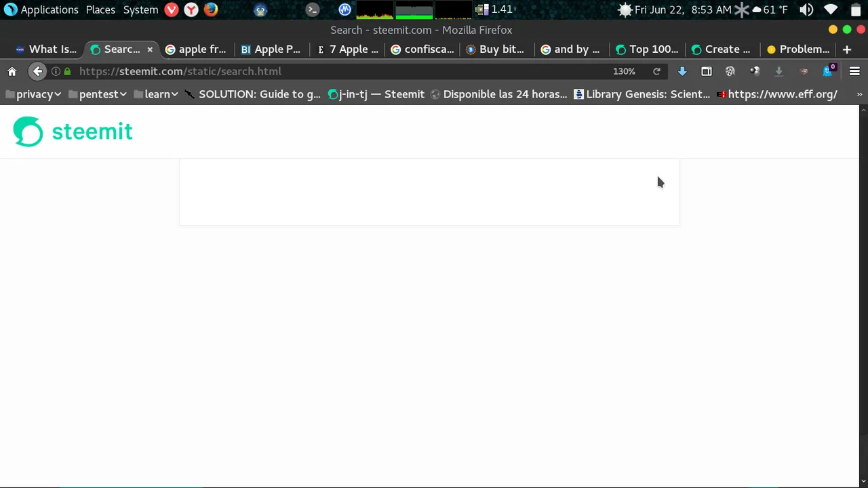868x488 pixels.
Task: Open the https://www.eff.org/ bookmark
Action: point(777,94)
